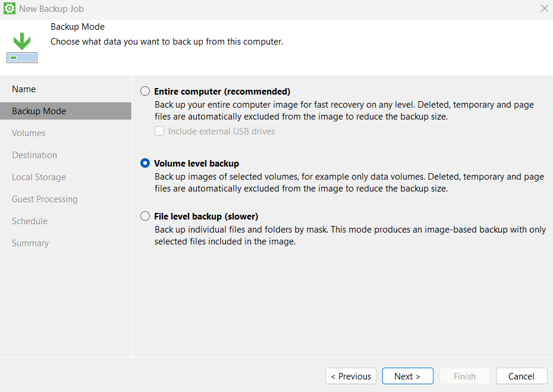
Task: Go to the Summary step
Action: click(30, 243)
